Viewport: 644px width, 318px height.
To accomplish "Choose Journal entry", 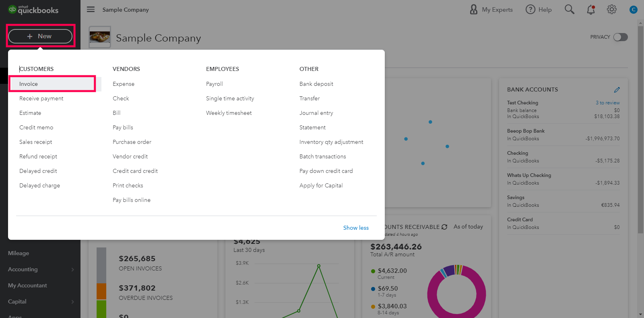I will pyautogui.click(x=316, y=113).
